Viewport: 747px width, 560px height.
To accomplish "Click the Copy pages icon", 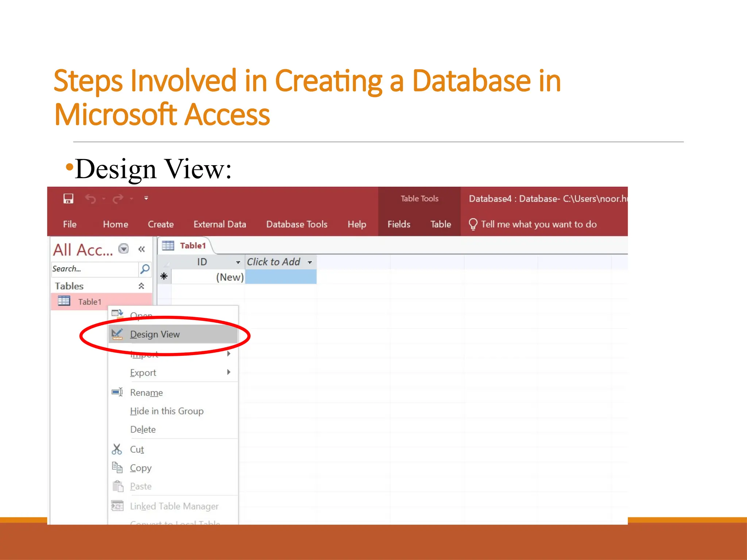I will (x=117, y=467).
